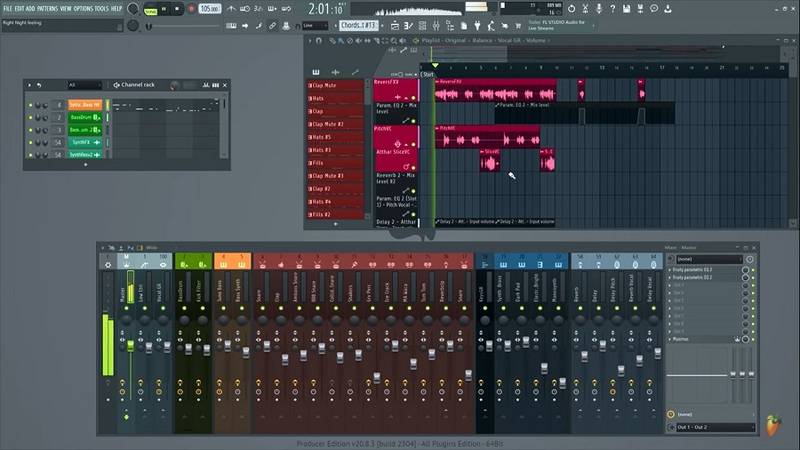Open the OPTIONS menu

coord(84,9)
